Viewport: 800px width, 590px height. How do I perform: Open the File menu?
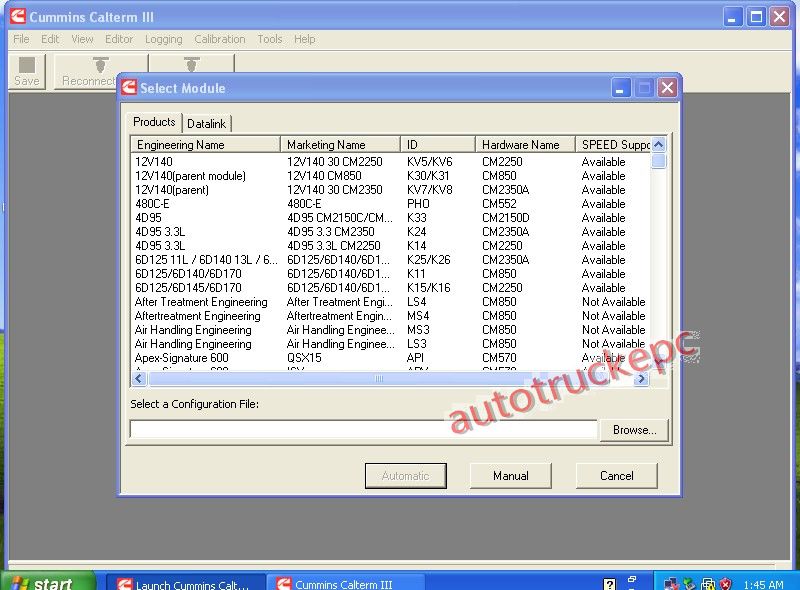(x=21, y=39)
